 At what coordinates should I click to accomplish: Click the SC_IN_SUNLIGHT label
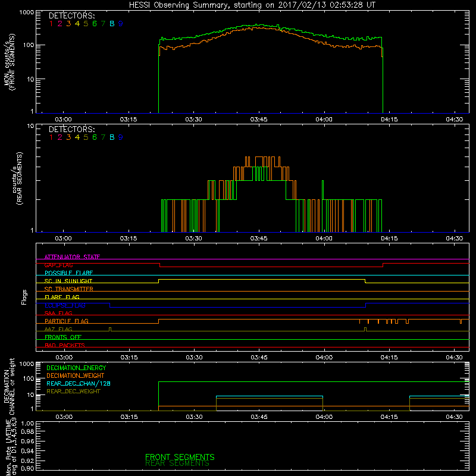[68, 281]
